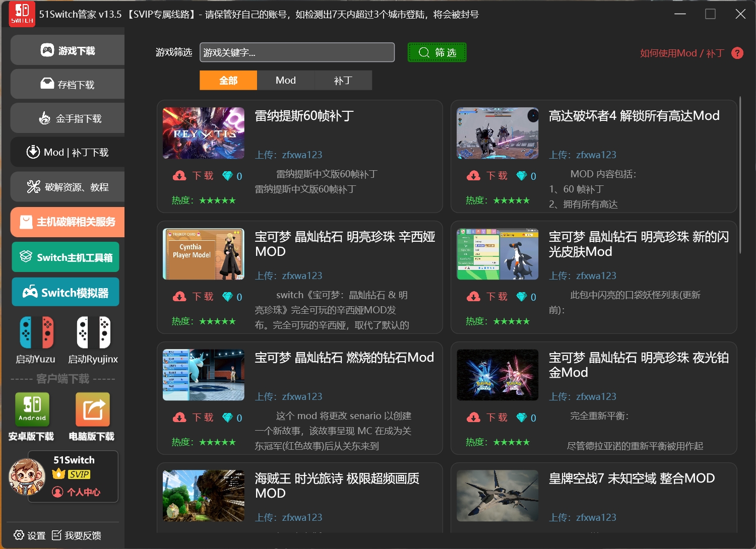This screenshot has height=549, width=756.
Task: Open 破解资源、教程 sidebar section
Action: point(68,187)
